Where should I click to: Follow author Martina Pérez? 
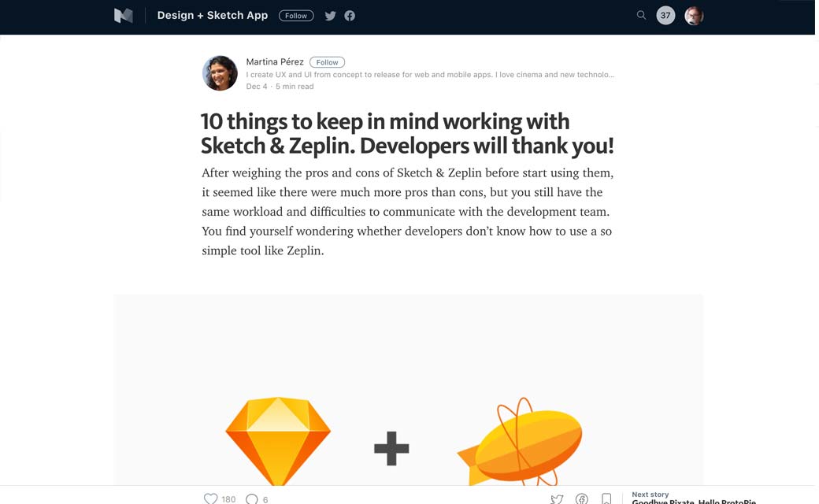click(327, 62)
